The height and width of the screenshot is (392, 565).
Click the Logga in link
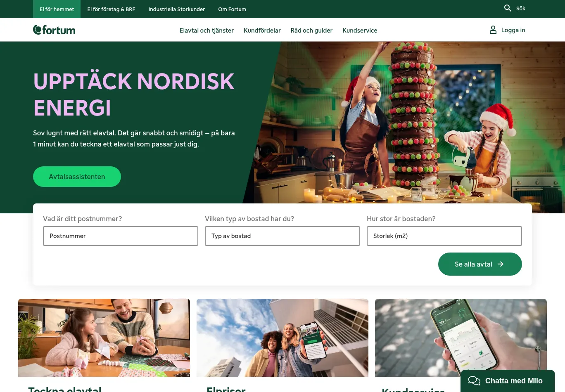[x=513, y=30]
